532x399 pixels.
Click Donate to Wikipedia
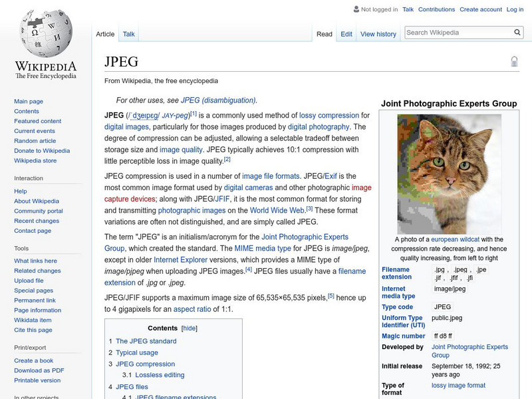(42, 151)
